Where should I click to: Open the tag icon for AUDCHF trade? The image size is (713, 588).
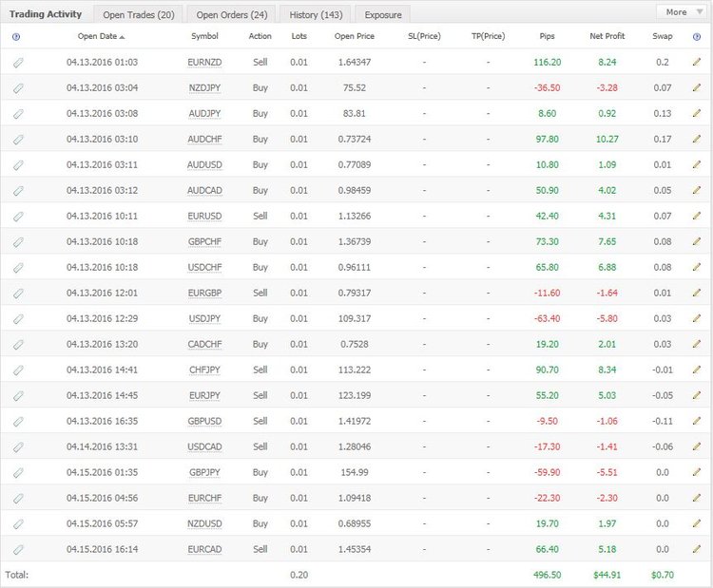[x=18, y=140]
